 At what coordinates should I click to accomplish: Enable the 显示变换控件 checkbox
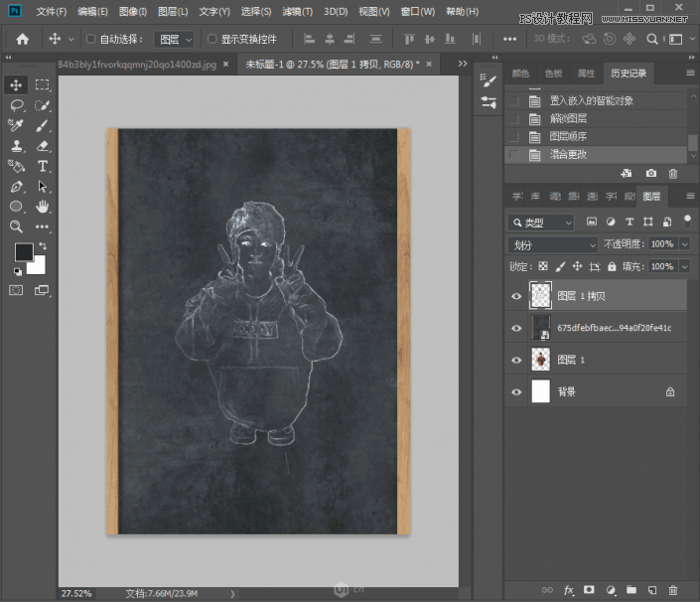[212, 39]
